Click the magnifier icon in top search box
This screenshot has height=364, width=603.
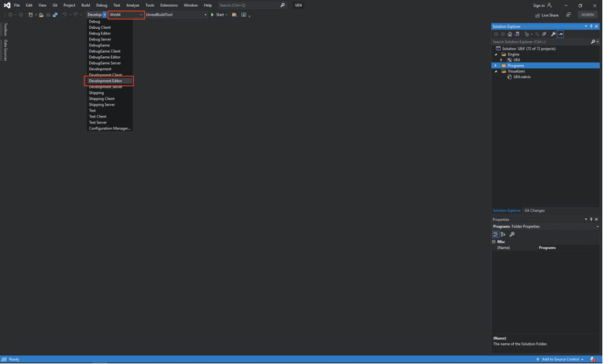[283, 5]
